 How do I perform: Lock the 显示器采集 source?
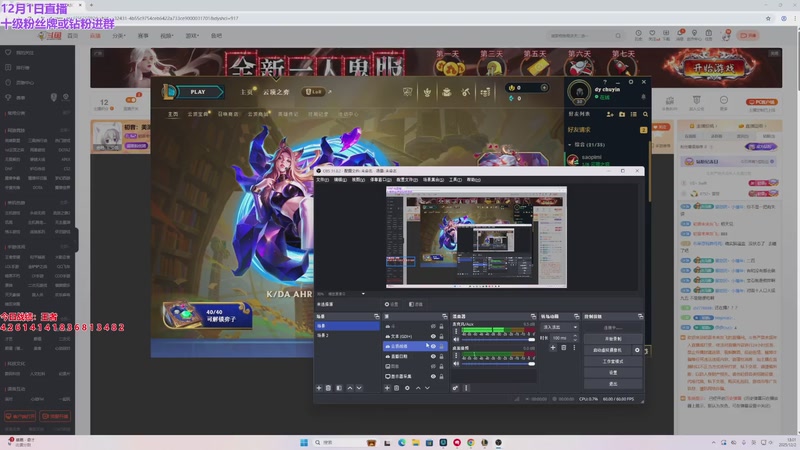[x=441, y=376]
